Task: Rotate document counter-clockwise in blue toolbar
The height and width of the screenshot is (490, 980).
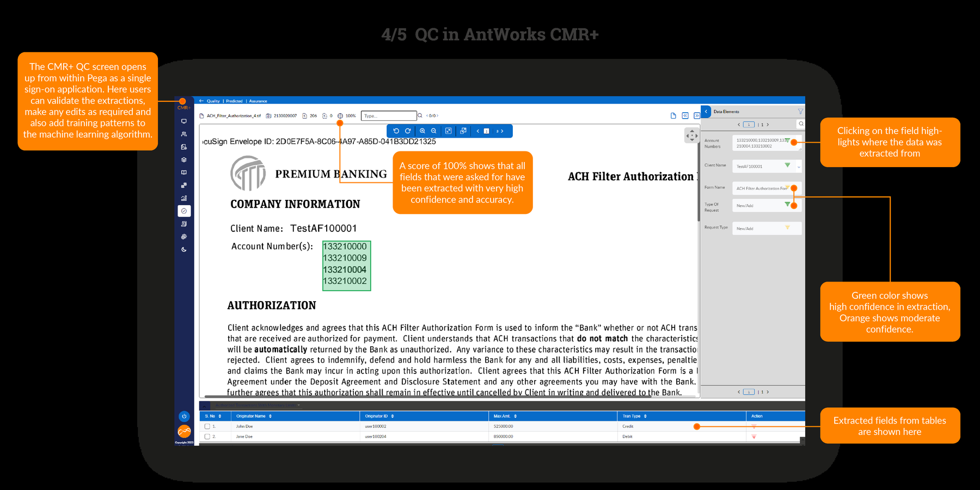Action: click(x=396, y=131)
